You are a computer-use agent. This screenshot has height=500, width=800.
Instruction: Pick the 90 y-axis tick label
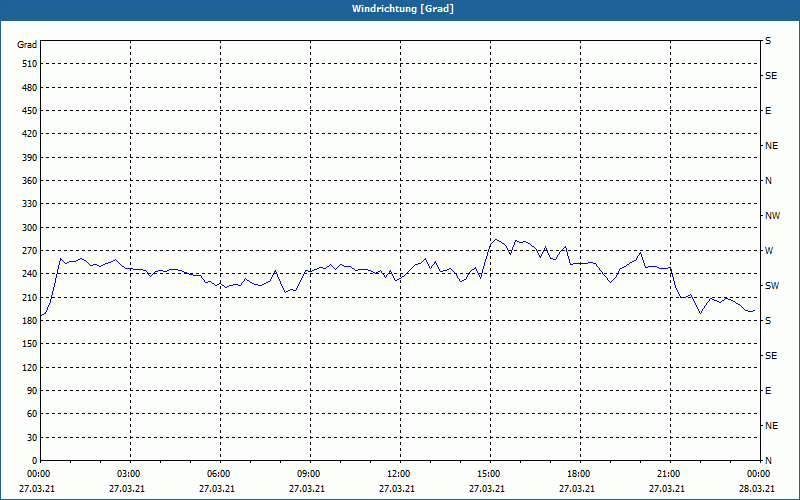(32, 391)
